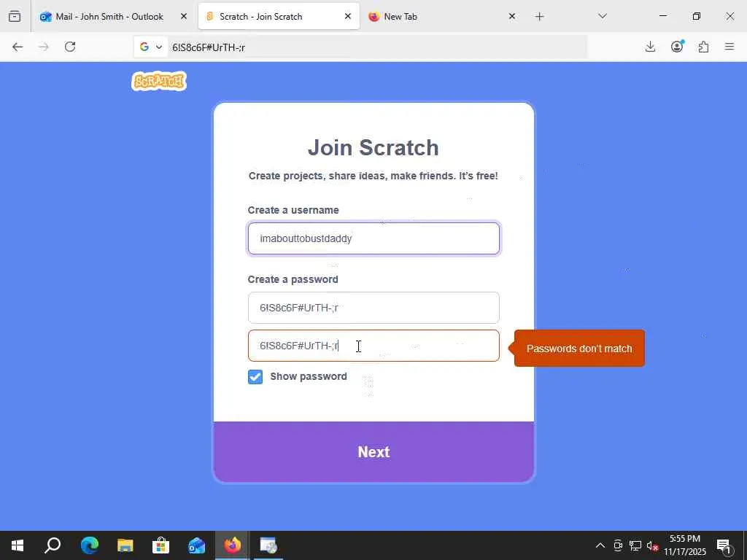Open the Firefox View tab list icon
Viewport: 747px width, 560px height.
(15, 16)
